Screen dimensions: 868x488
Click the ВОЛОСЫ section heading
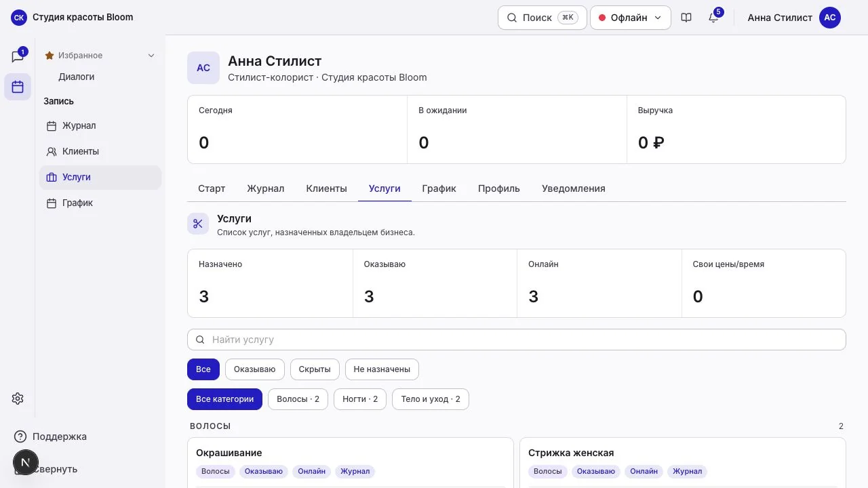pyautogui.click(x=210, y=426)
